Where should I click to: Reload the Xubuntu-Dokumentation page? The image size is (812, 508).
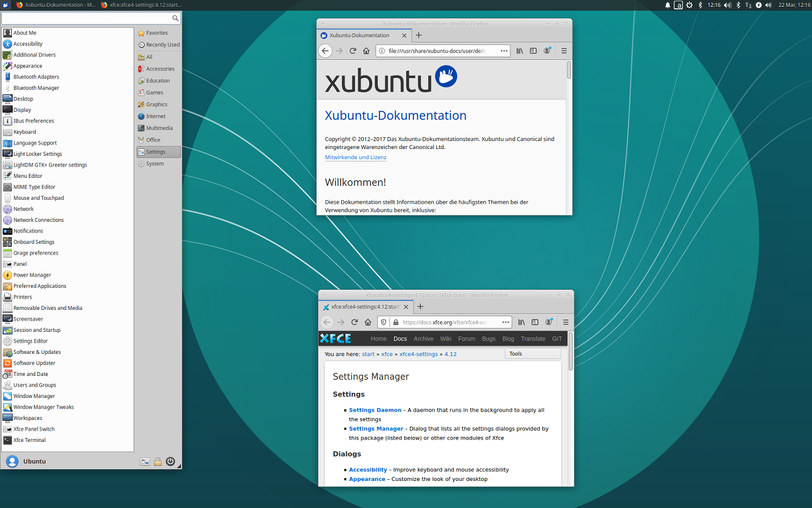pos(353,51)
